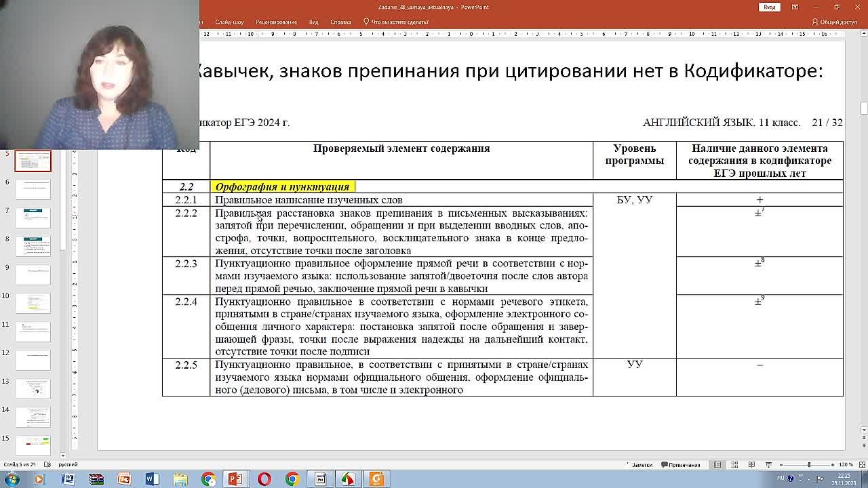Click the spell check icon in status bar
Image resolution: width=868 pixels, height=488 pixels.
[47, 465]
